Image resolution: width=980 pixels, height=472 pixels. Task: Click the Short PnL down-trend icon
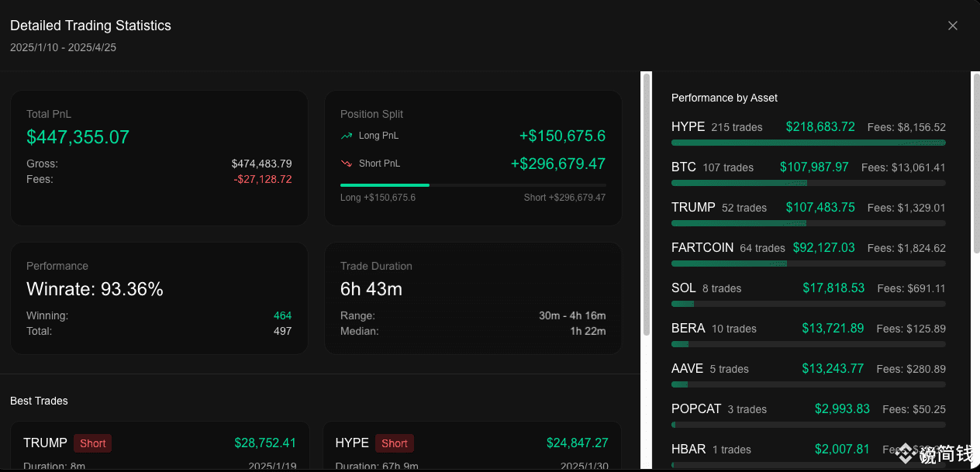click(x=347, y=164)
